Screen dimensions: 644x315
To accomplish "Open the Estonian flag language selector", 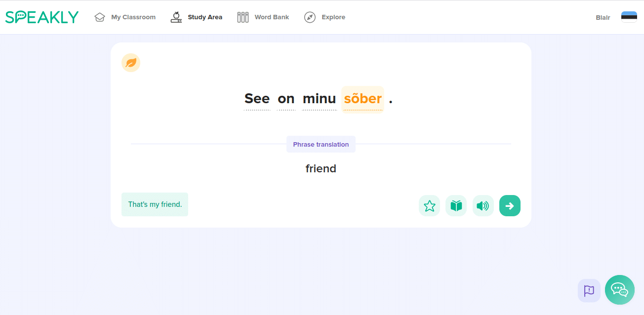I will coord(629,17).
